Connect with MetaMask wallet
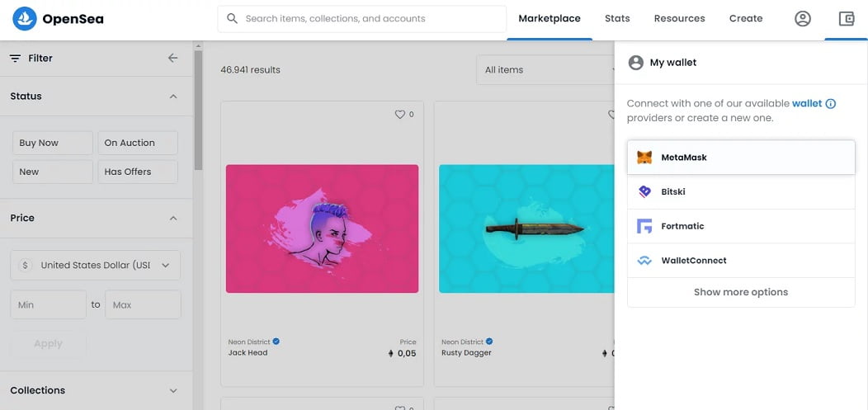868x410 pixels. pos(741,157)
